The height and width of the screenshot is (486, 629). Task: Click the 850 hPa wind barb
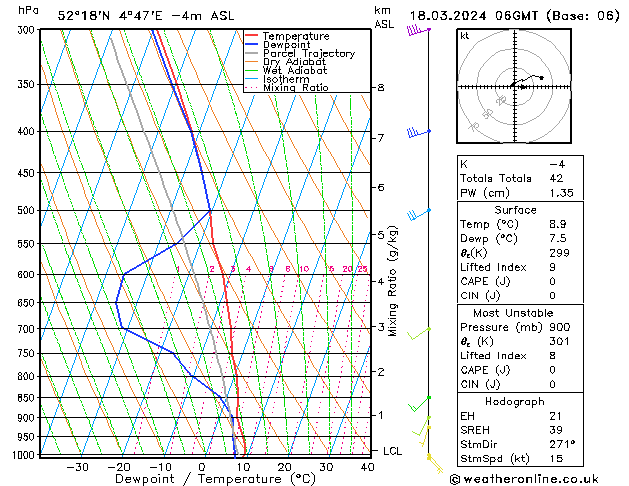click(420, 404)
